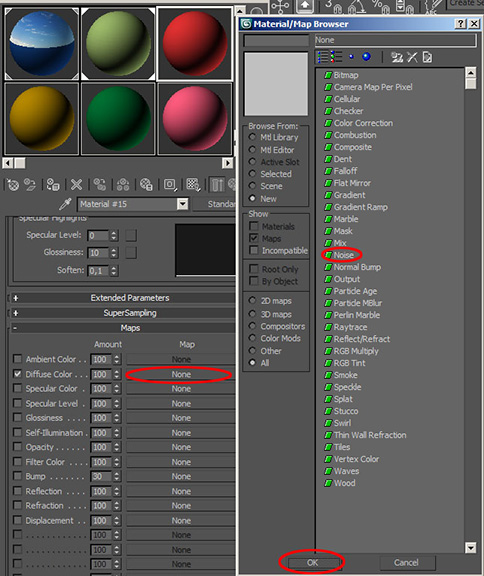
Task: Switch browser to View List + Icons
Action: click(336, 57)
